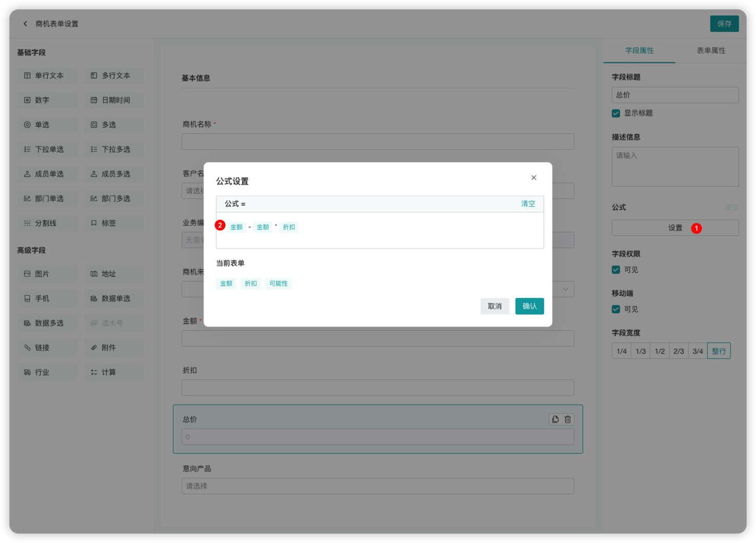Add an 图片 image field

(x=47, y=274)
